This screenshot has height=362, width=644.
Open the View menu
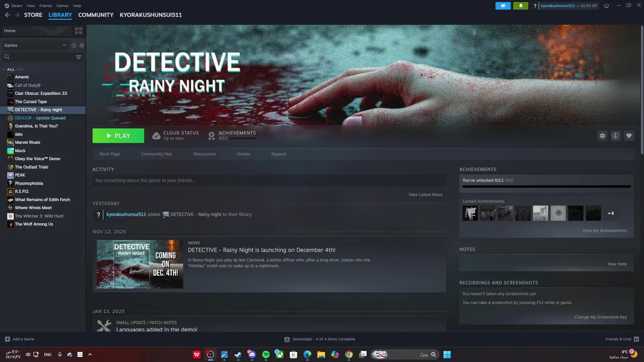[x=30, y=6]
